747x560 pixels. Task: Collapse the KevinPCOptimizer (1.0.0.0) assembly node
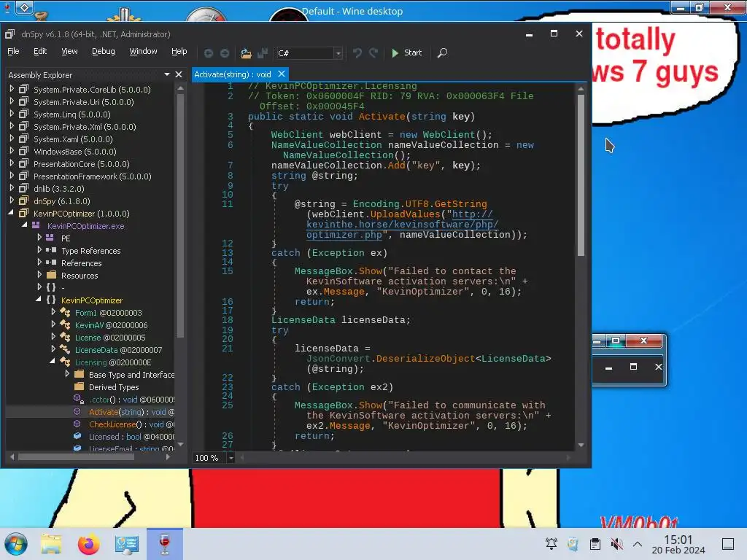pos(11,214)
